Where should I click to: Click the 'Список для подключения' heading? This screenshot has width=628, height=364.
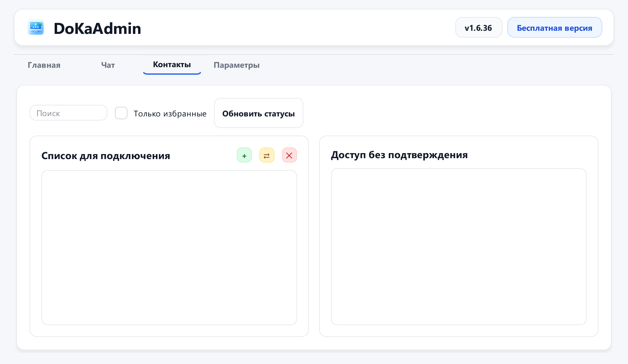click(x=106, y=156)
